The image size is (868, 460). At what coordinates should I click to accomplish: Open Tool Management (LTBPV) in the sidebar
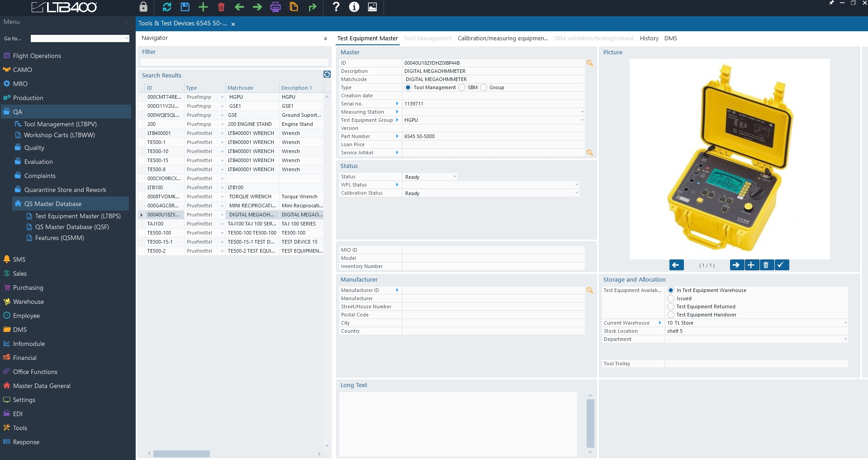point(60,124)
